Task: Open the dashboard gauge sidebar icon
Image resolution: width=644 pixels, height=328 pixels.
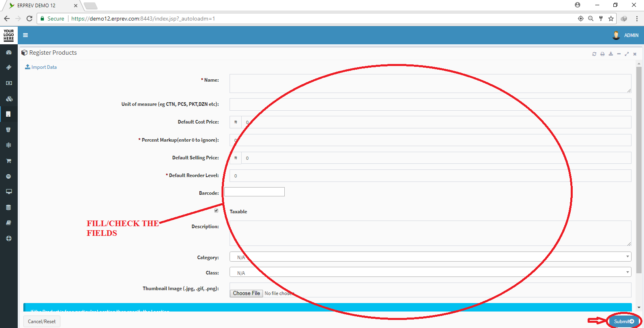Action: tap(9, 52)
